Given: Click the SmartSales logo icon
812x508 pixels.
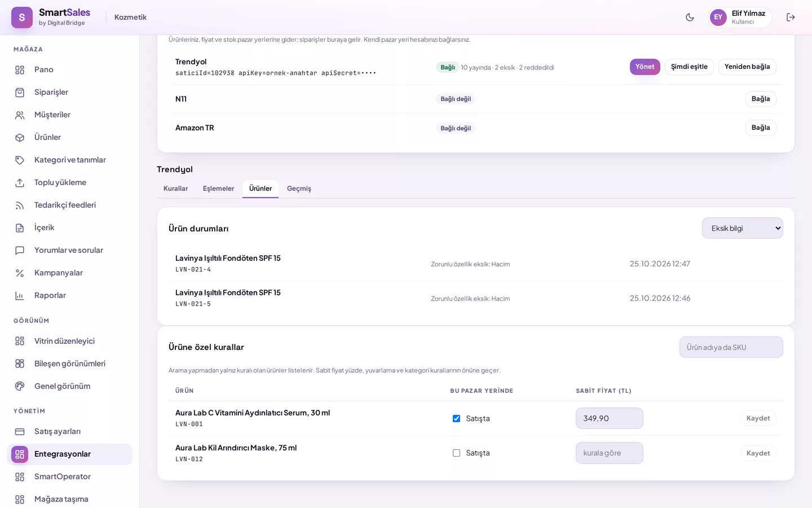Looking at the screenshot, I should [x=22, y=17].
